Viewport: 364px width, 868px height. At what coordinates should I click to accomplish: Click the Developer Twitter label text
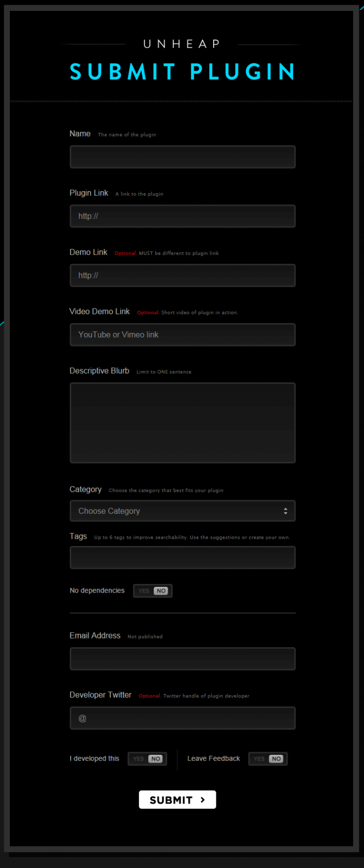pos(100,695)
